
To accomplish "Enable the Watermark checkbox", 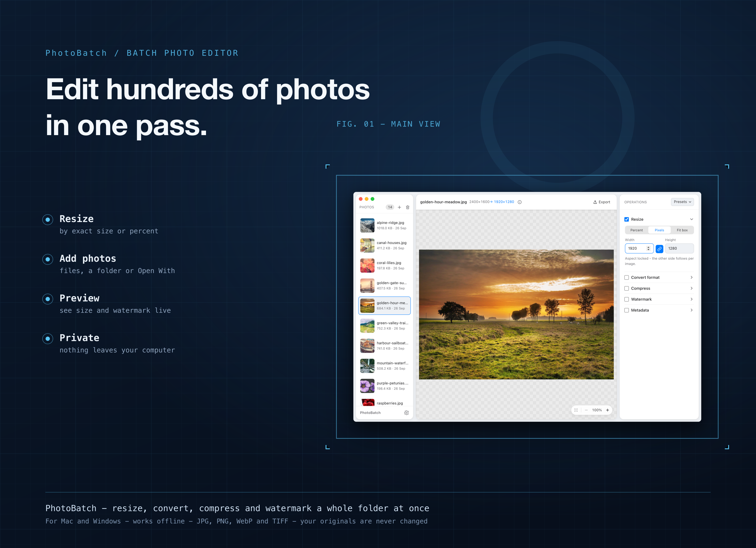I will click(x=627, y=299).
